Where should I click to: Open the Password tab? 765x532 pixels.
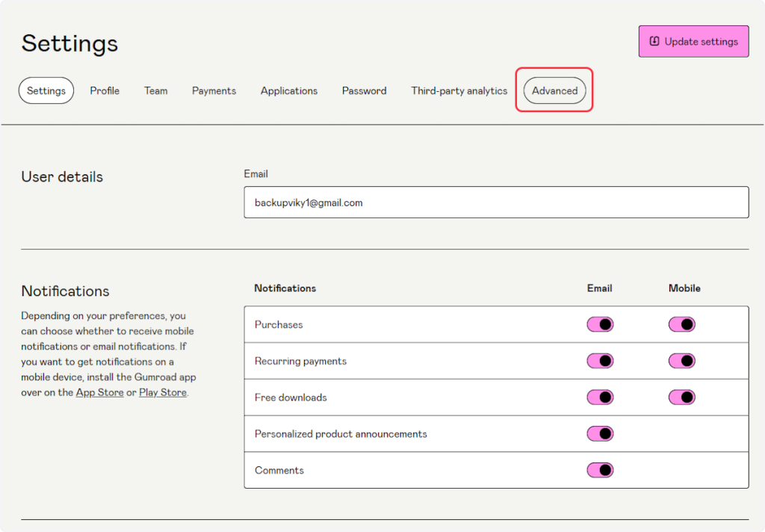364,90
